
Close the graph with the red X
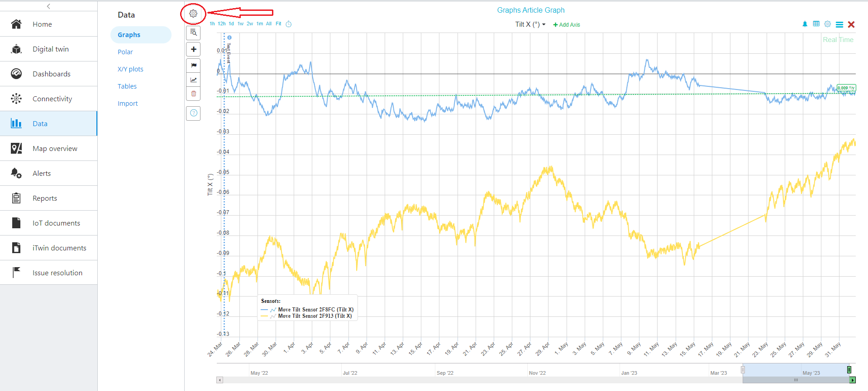(x=851, y=24)
